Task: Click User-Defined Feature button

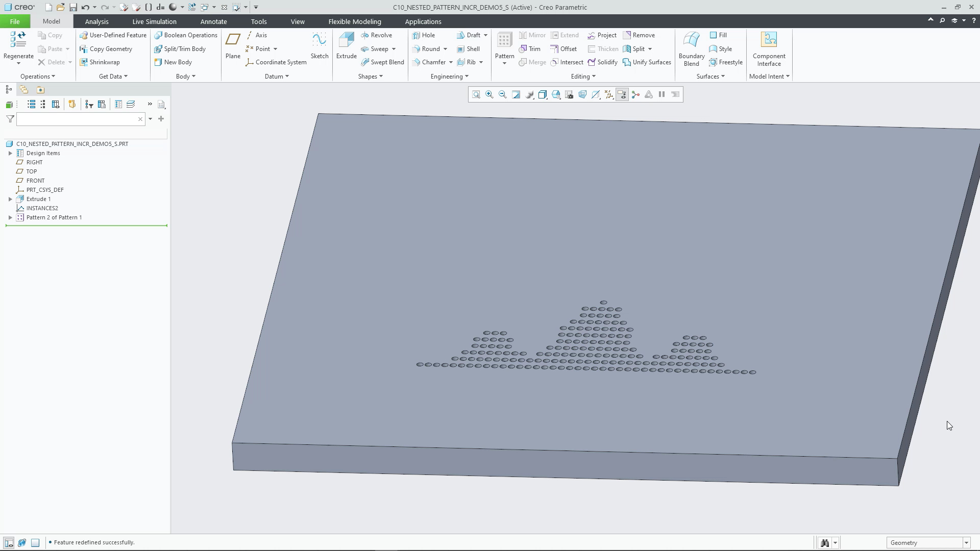Action: point(113,35)
